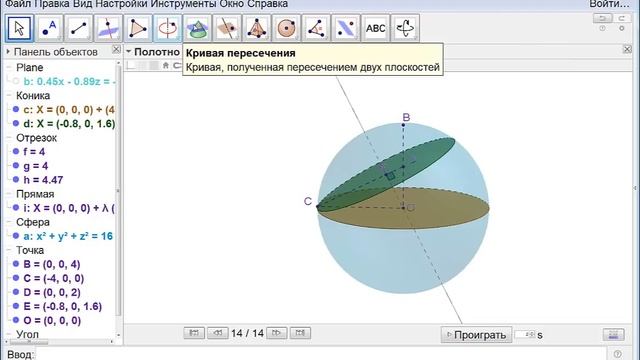Open the Инструменты menu
Image resolution: width=640 pixels, height=360 pixels.
pos(184,4)
